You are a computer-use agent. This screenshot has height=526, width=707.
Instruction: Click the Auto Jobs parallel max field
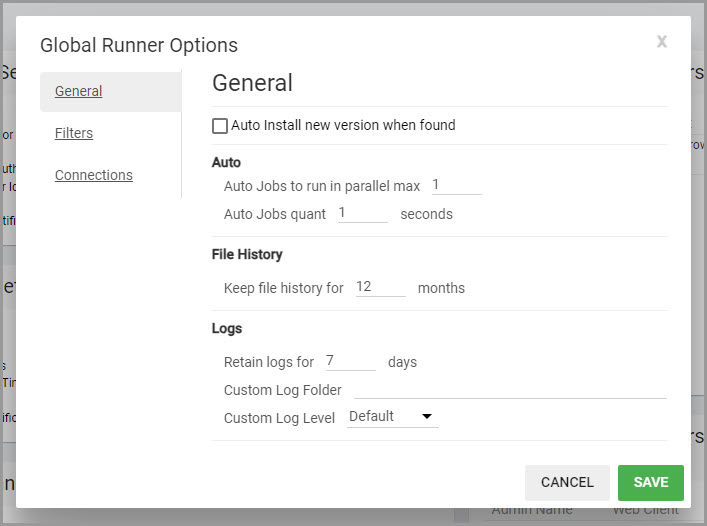(456, 185)
